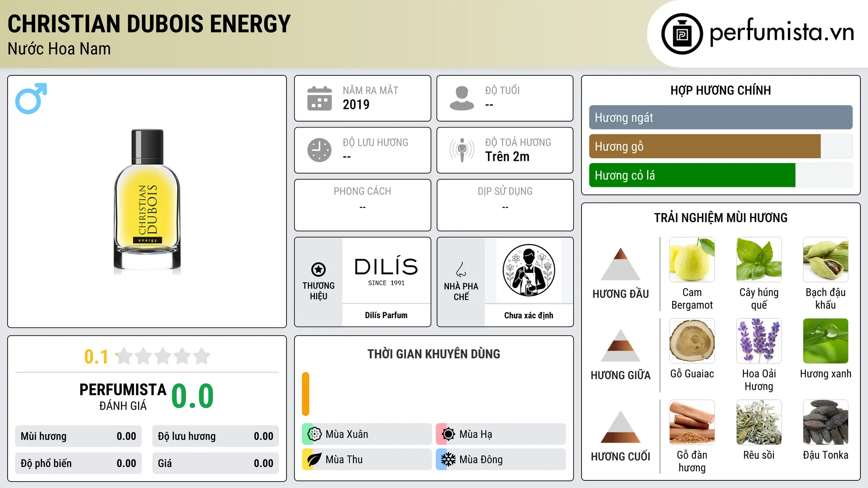Open the Bạch đậu khấu cardamom image

(826, 260)
